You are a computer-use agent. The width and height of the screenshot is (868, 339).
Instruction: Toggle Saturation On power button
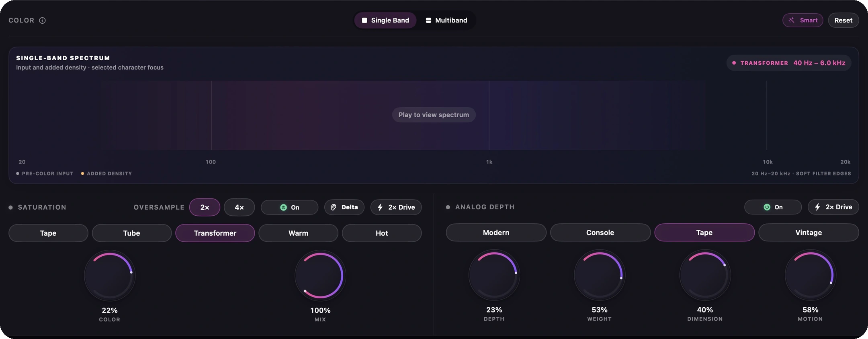coord(289,207)
